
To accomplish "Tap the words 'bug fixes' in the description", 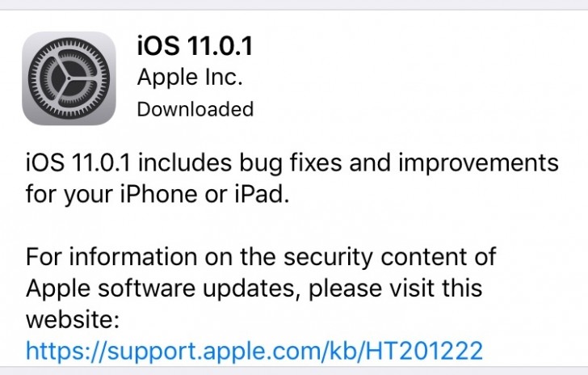I will coord(291,163).
